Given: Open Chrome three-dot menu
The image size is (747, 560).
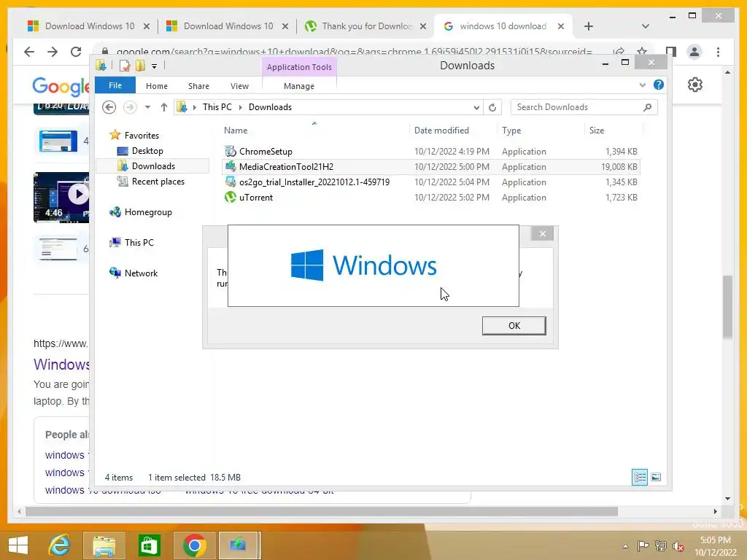Looking at the screenshot, I should point(718,52).
